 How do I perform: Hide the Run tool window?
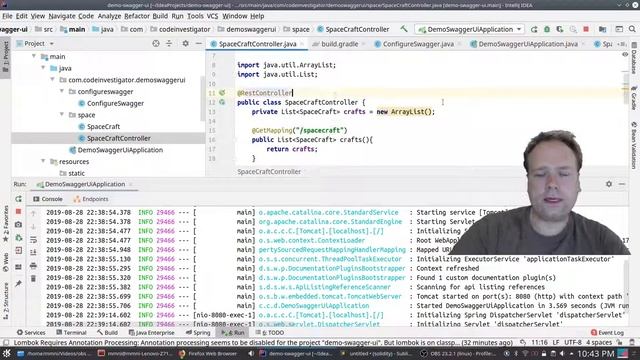[622, 184]
